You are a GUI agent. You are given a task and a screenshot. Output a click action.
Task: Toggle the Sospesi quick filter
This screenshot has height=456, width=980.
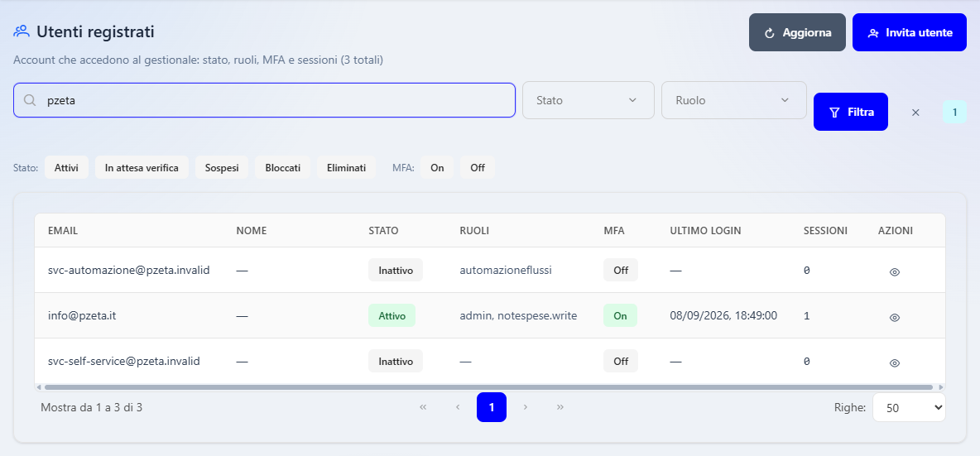[x=222, y=167]
